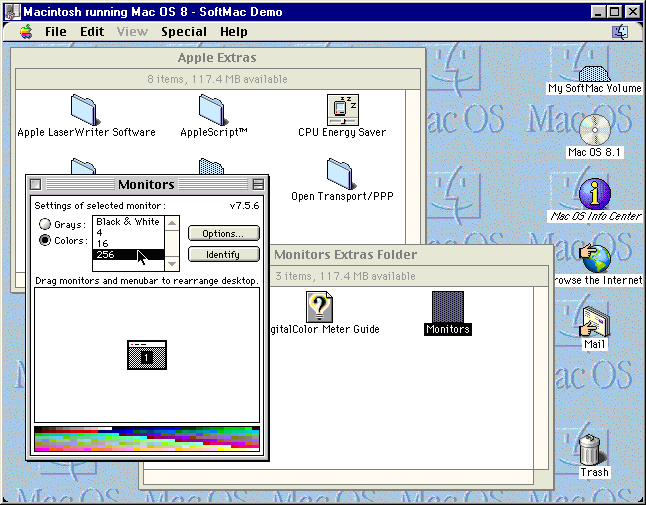The image size is (646, 505).
Task: Click the Monitors window title
Action: point(146,184)
